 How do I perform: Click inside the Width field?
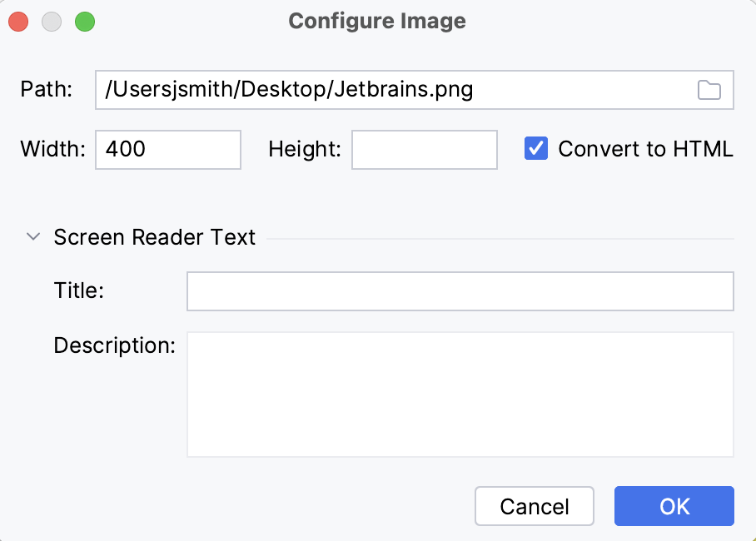click(167, 150)
